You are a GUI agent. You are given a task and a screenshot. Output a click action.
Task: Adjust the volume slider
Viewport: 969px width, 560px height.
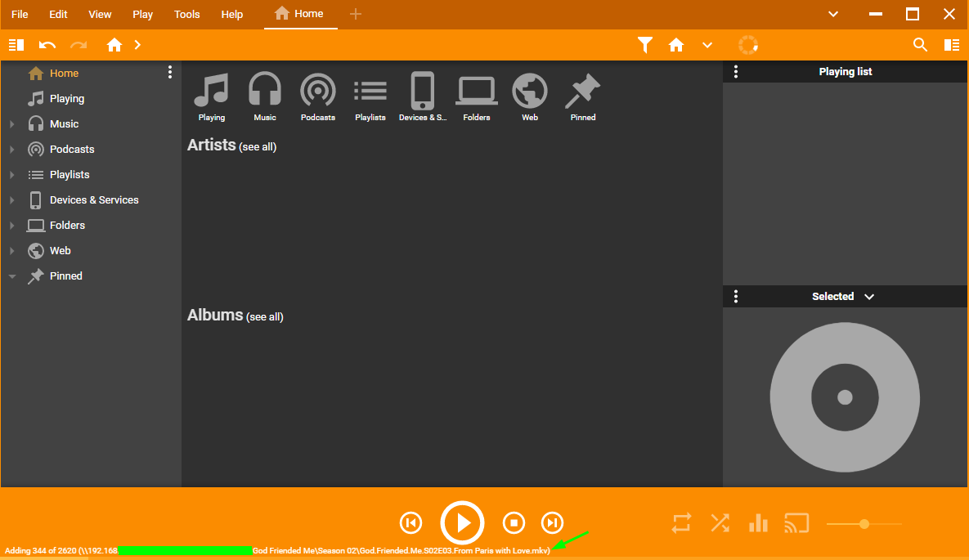click(x=864, y=523)
